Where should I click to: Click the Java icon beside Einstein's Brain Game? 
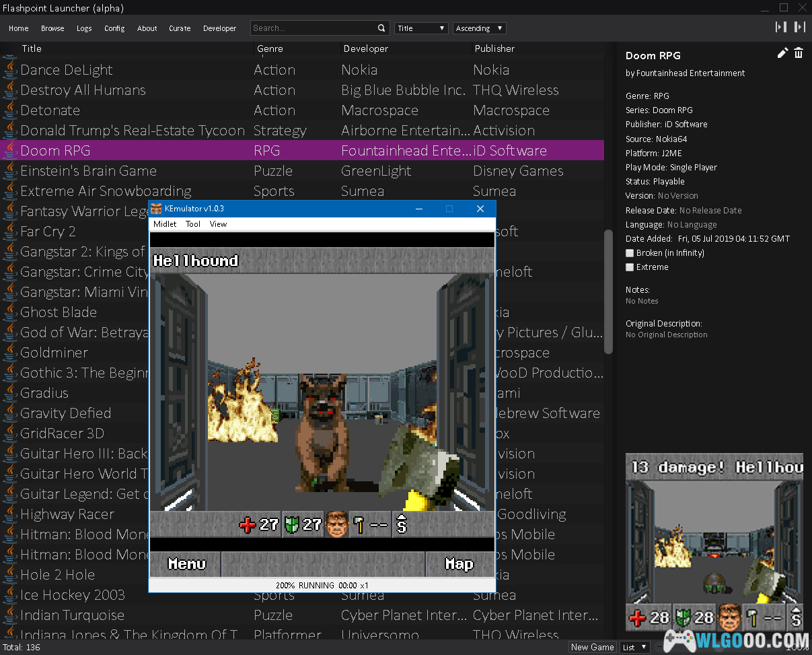point(10,171)
